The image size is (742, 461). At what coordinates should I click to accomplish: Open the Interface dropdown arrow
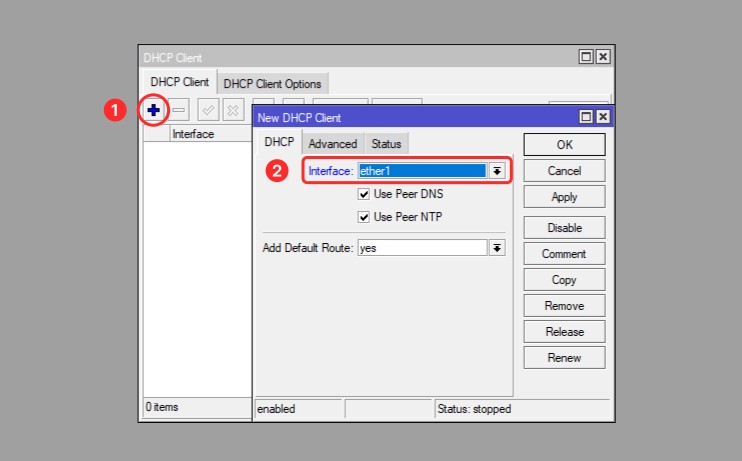[496, 171]
